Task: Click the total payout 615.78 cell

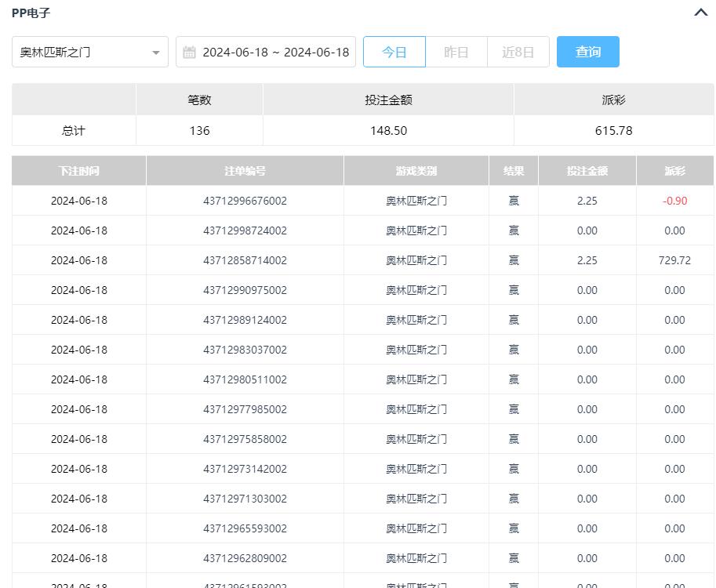Action: 613,131
